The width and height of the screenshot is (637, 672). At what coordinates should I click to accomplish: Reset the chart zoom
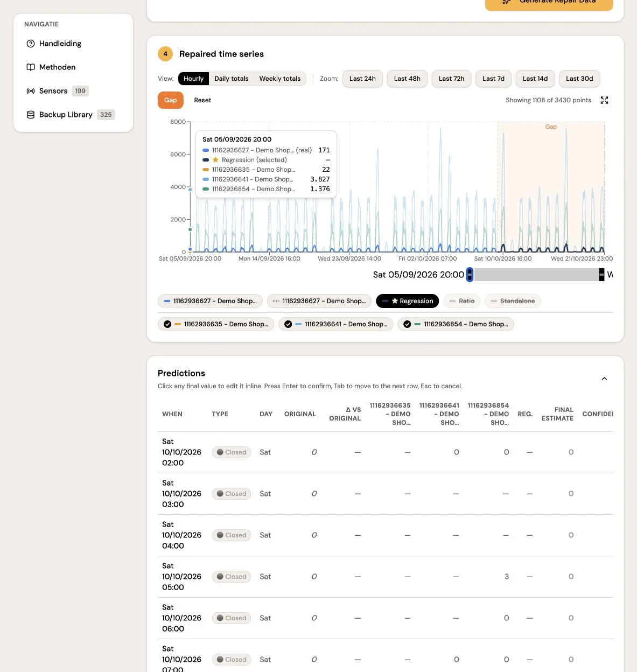tap(202, 100)
